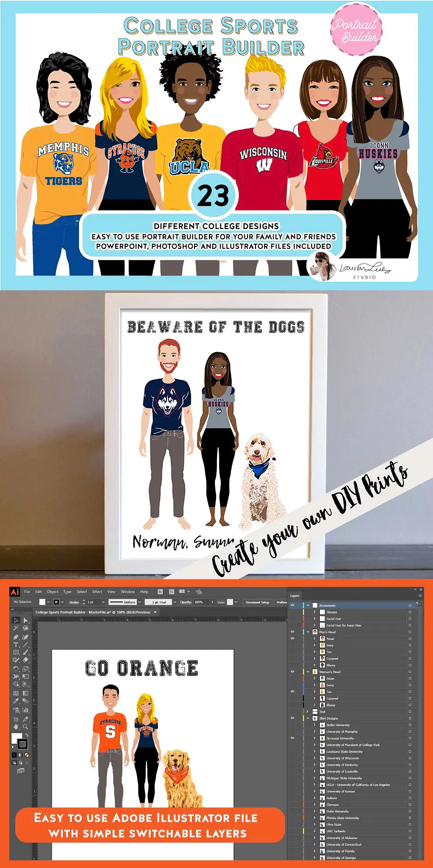Select the Zoom tool
433x868 pixels.
click(26, 727)
